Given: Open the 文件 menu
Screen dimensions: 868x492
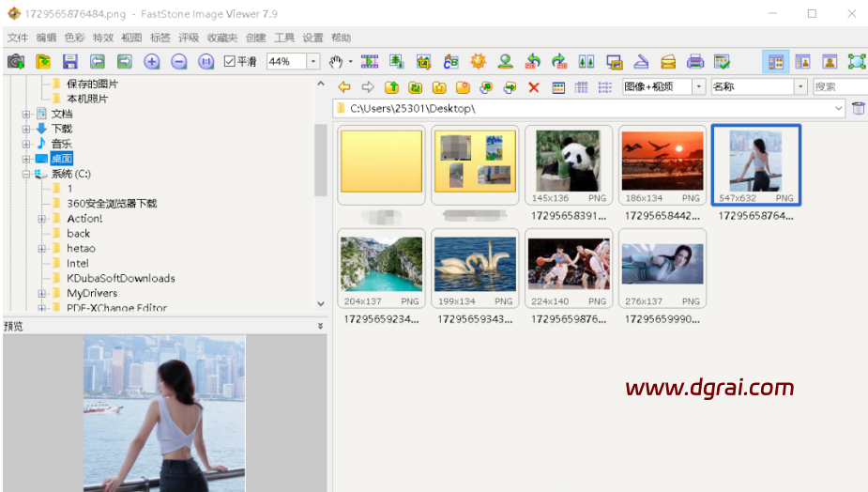Looking at the screenshot, I should 18,38.
